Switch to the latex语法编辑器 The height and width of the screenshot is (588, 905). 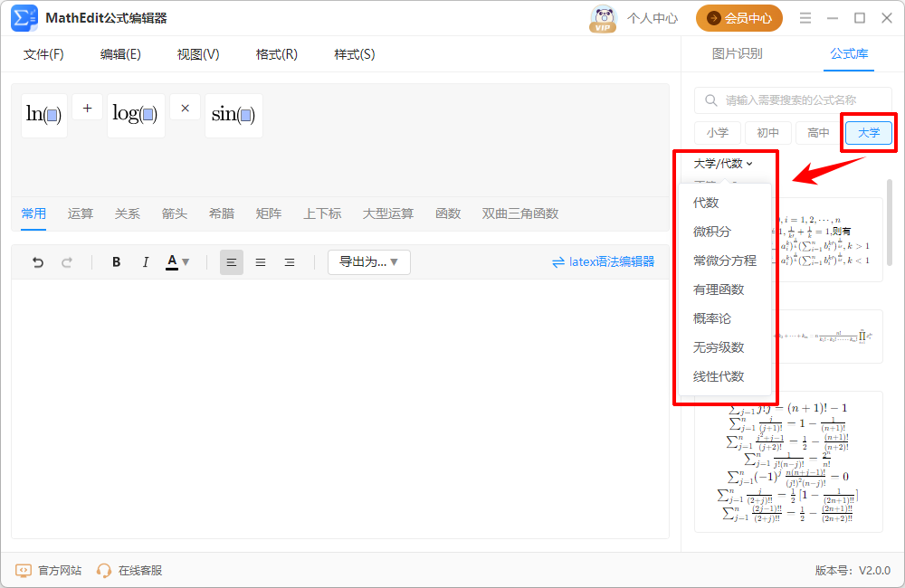coord(603,262)
